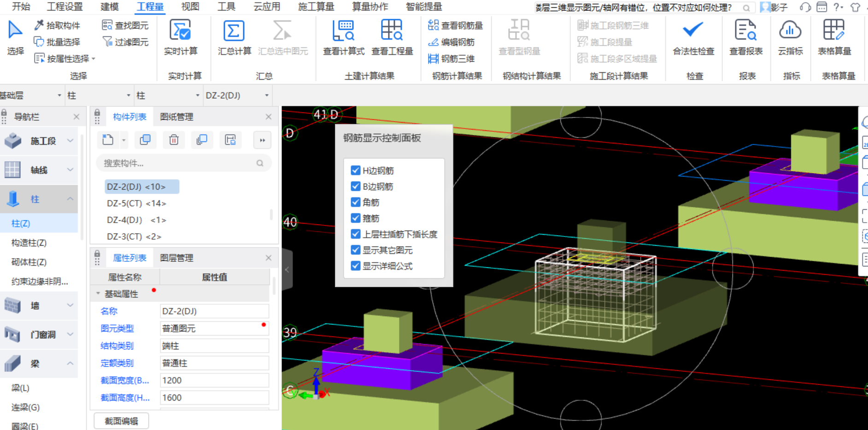Run 汇总计算 summary calculation

pyautogui.click(x=235, y=37)
